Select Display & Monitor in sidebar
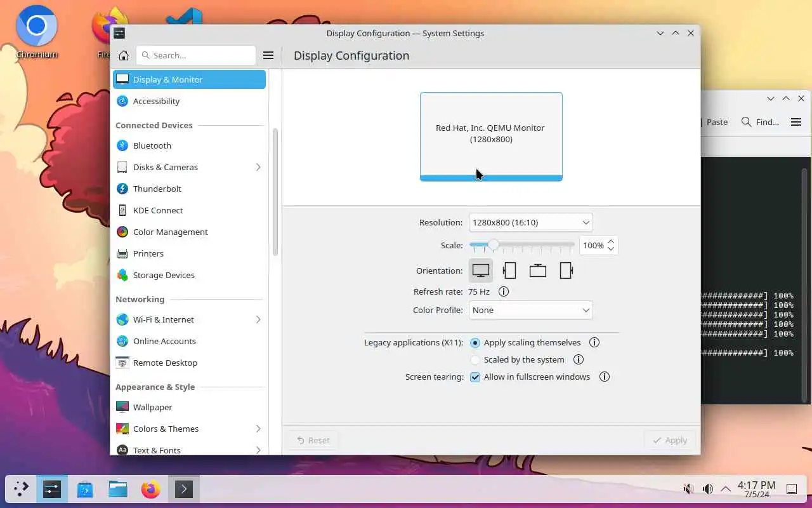Viewport: 812px width, 508px height. coord(190,79)
